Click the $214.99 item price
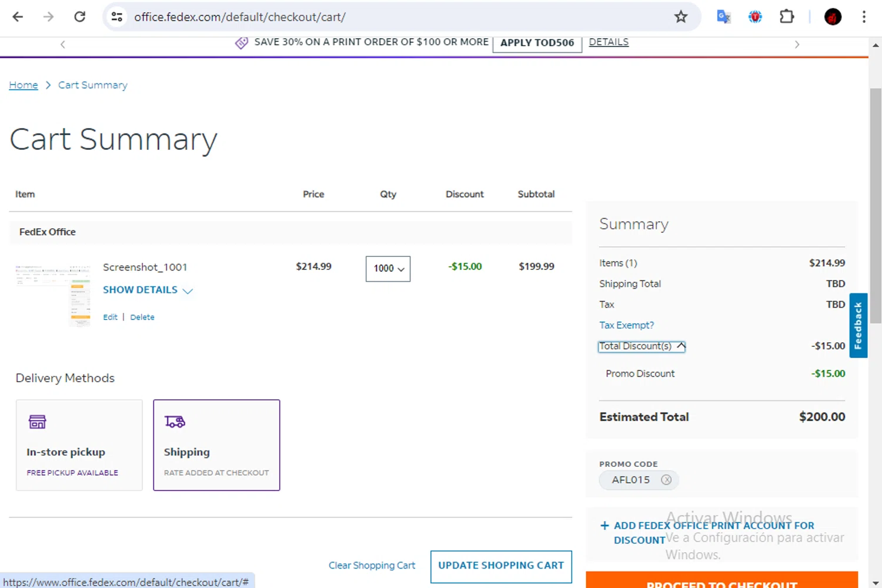882x588 pixels. click(x=313, y=266)
